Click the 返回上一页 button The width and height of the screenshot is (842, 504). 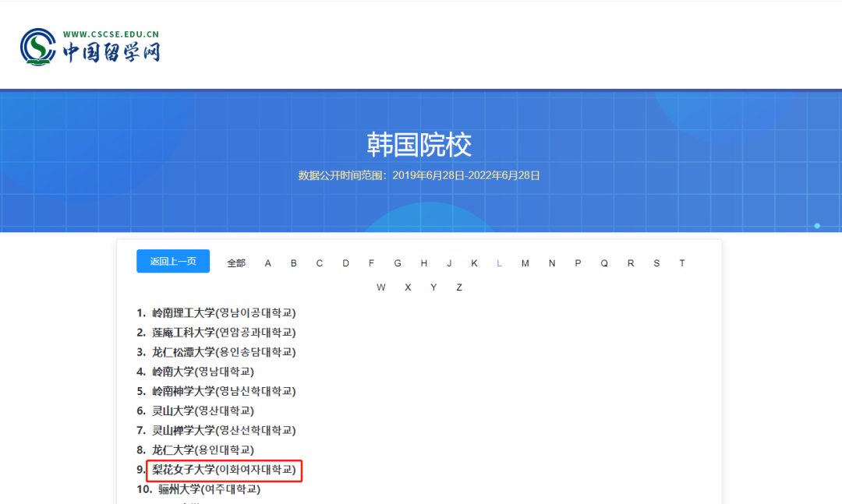coord(173,262)
